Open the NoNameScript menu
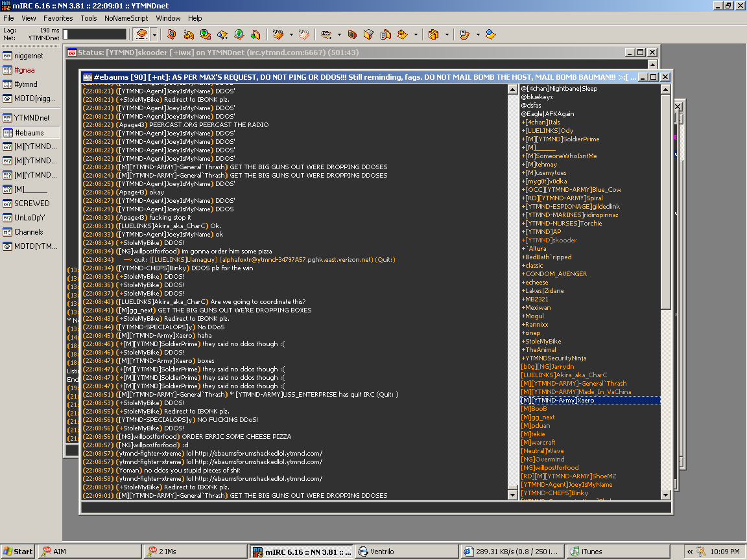The image size is (747, 560). (x=126, y=18)
